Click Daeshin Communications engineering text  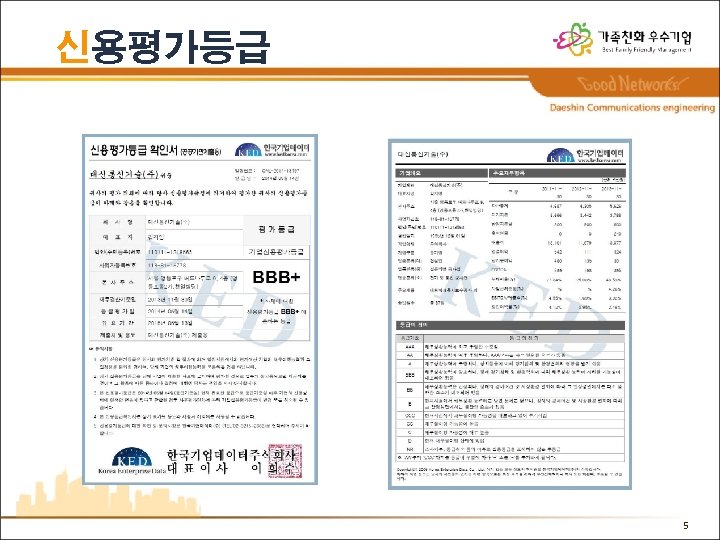coord(632,107)
